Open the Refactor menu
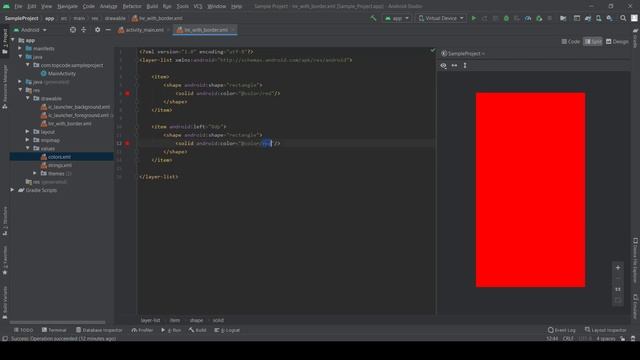 132,7
